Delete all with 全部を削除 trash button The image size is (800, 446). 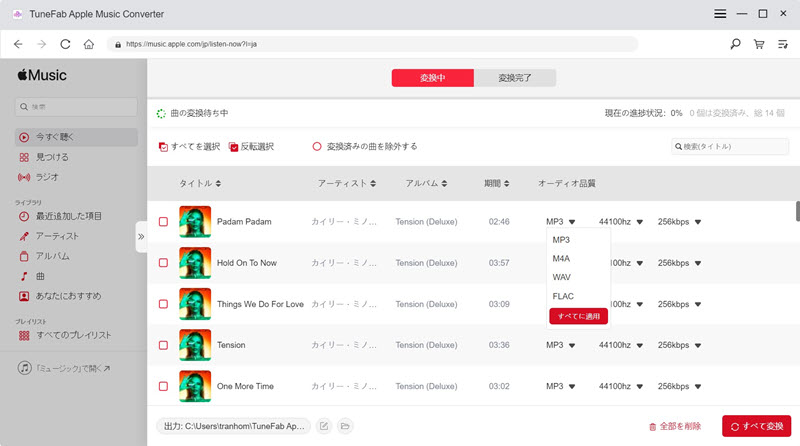pos(674,426)
